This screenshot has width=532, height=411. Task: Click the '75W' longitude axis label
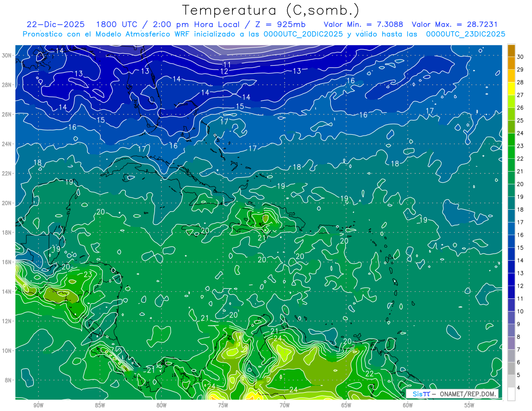point(223,405)
